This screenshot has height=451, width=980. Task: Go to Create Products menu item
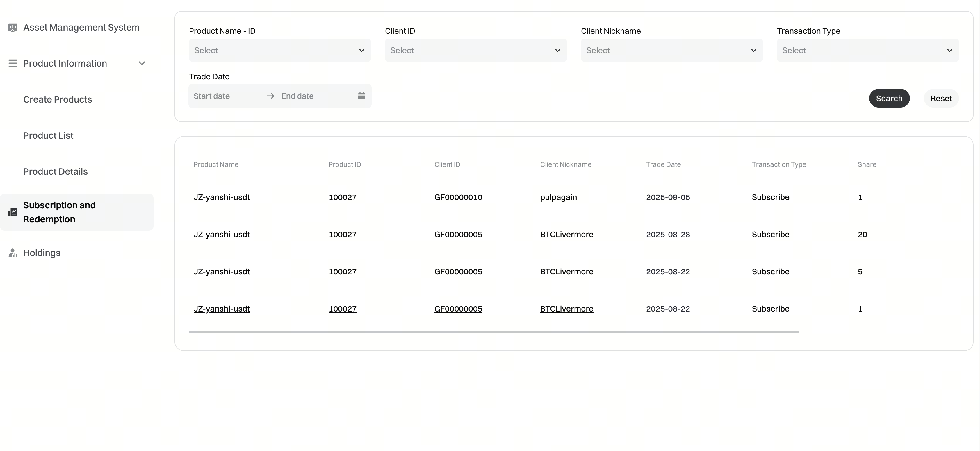click(x=58, y=100)
